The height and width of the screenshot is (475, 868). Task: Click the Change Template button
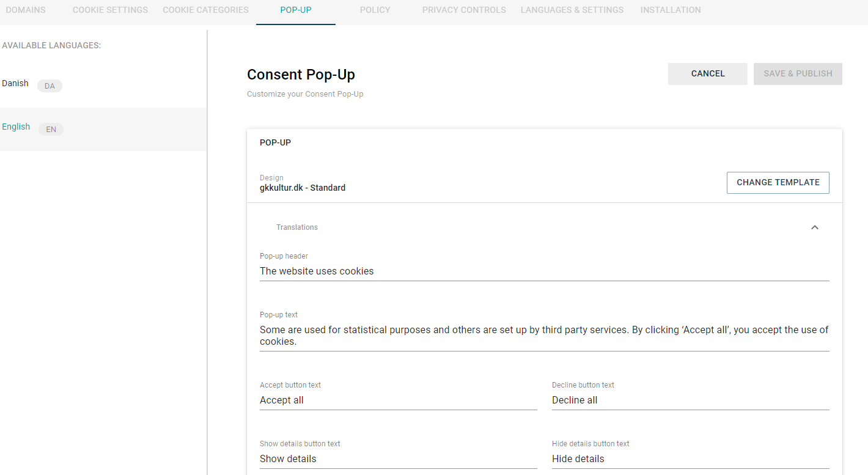point(778,183)
